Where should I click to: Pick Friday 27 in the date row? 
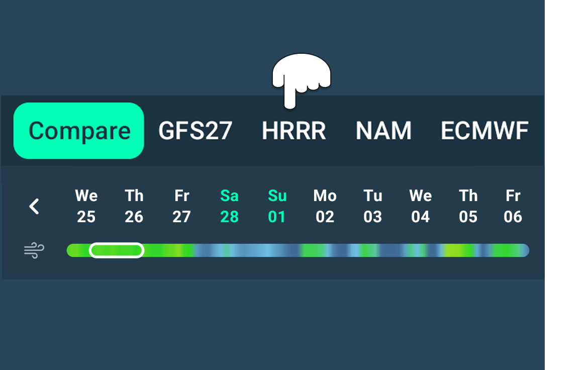pos(181,206)
